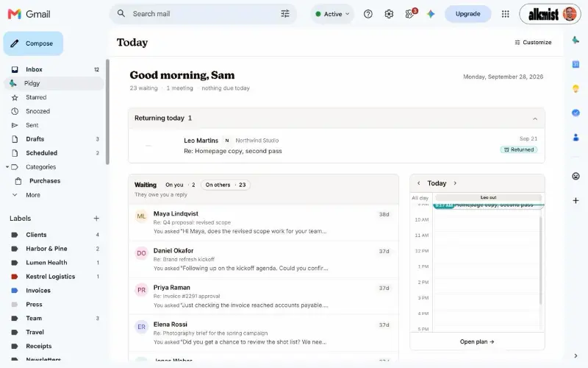
Task: Open Daniel Okafor's Brand refresh kickoff thread
Action: (264, 260)
